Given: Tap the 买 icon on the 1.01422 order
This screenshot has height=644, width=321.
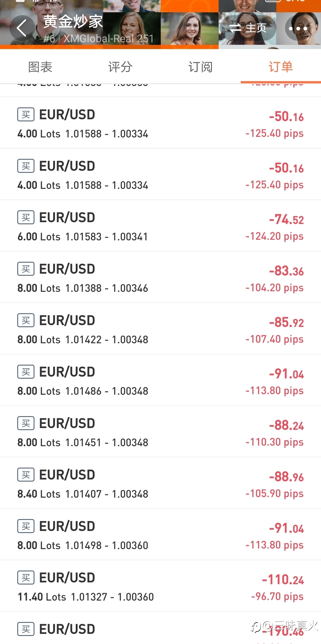Looking at the screenshot, I should coord(26,320).
